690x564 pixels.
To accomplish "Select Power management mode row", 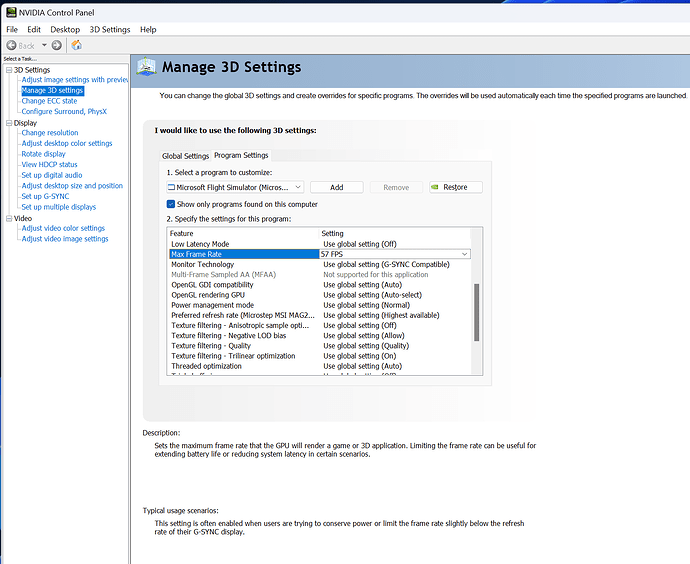I will click(x=320, y=305).
